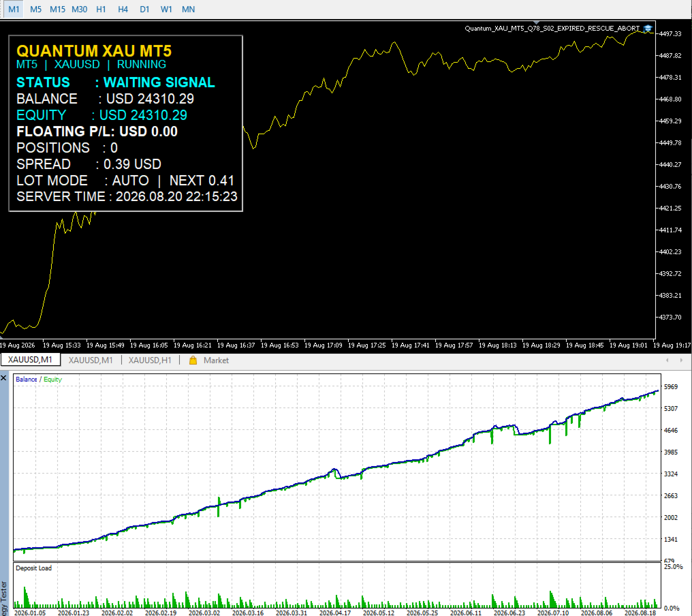Click the STATUS WAITING SIGNAL line

pos(116,82)
